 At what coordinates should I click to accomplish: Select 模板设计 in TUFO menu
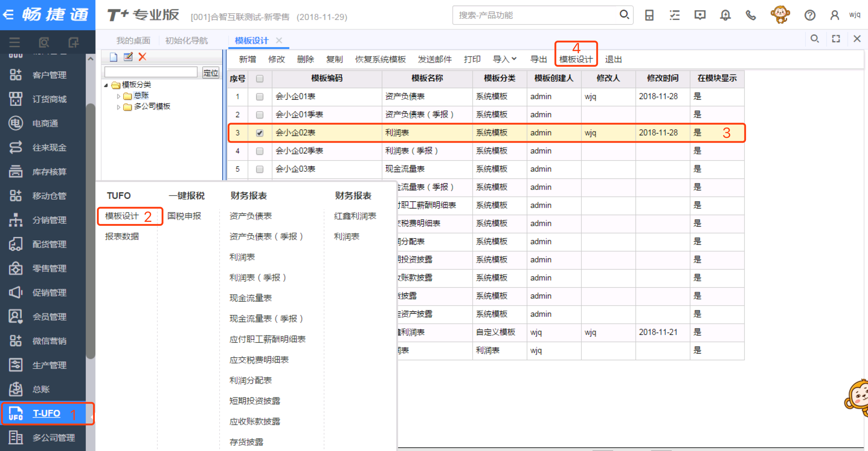click(122, 216)
